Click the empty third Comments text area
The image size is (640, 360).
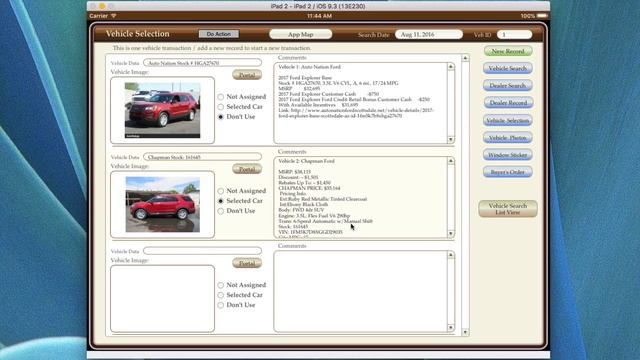point(361,291)
